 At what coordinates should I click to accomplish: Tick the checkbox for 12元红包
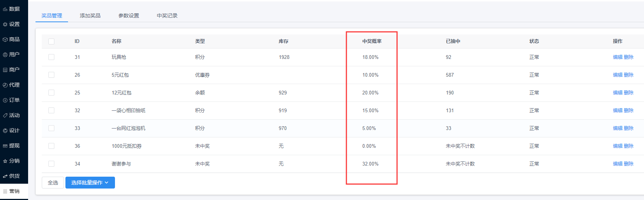point(51,93)
